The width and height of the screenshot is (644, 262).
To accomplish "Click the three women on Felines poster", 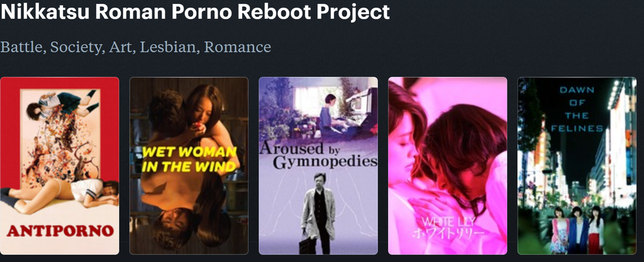I will pos(577,229).
